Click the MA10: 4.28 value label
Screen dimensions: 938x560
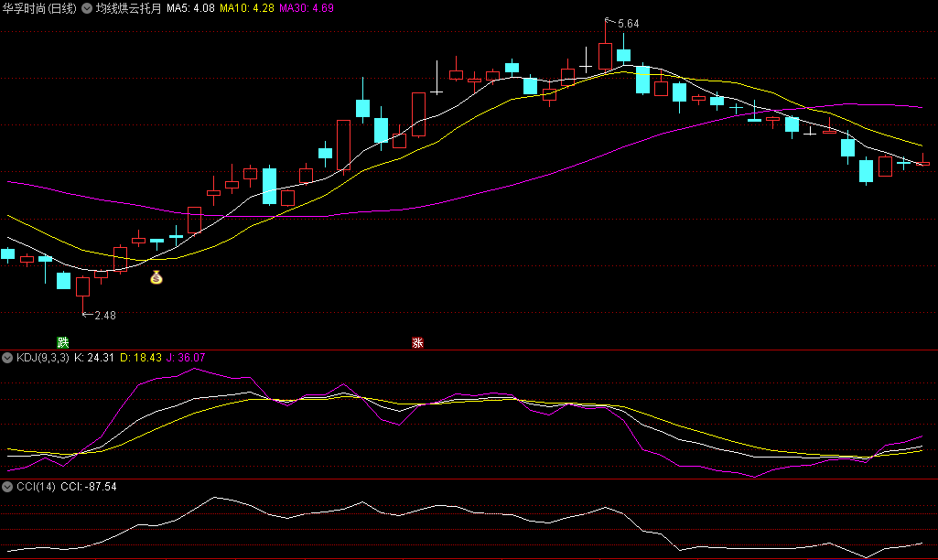[247, 8]
